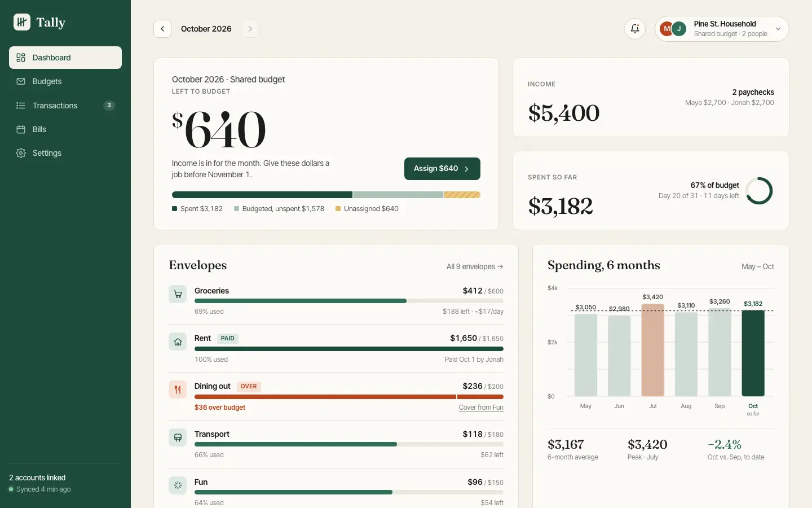
Task: Click the Transport envelope progress bar
Action: tap(349, 444)
